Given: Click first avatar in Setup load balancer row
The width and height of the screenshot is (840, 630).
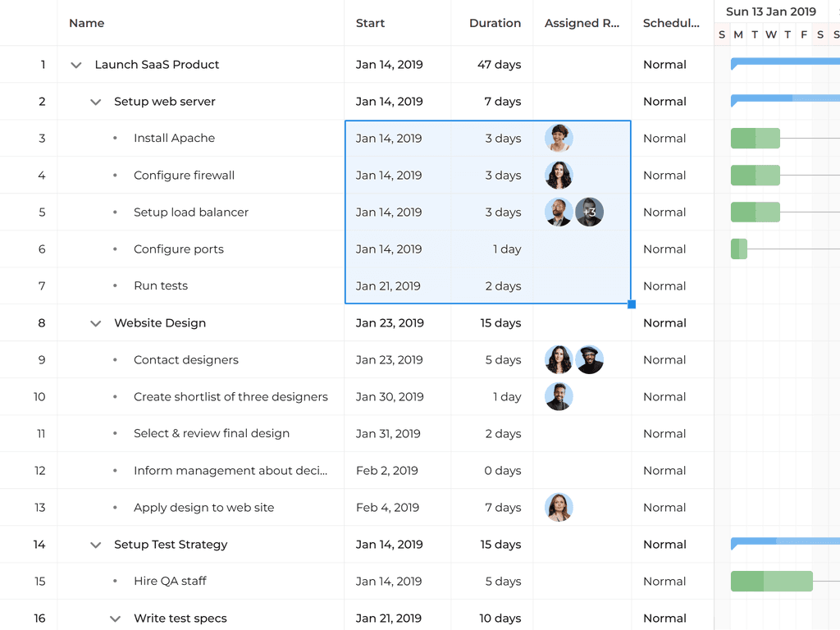Looking at the screenshot, I should pyautogui.click(x=559, y=212).
